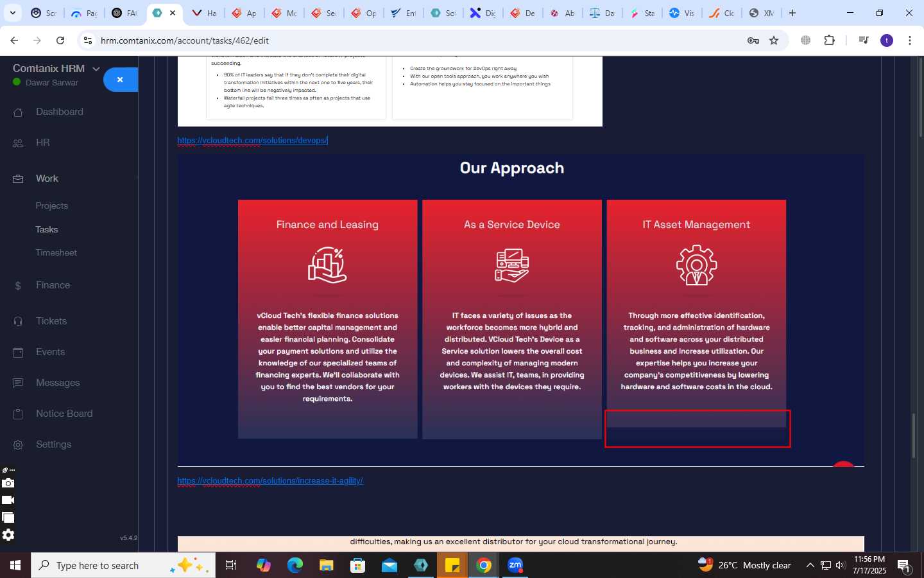Close the active browser tab

173,13
